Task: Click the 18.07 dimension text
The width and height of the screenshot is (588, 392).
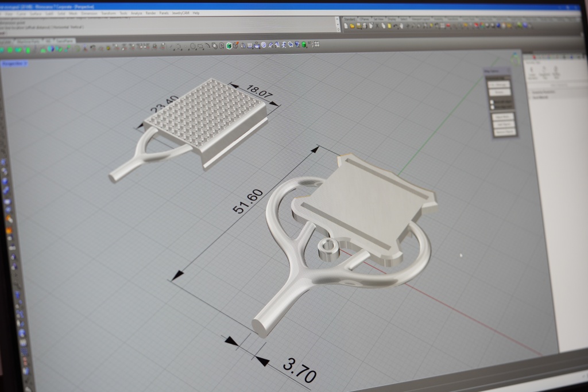Action: click(259, 91)
